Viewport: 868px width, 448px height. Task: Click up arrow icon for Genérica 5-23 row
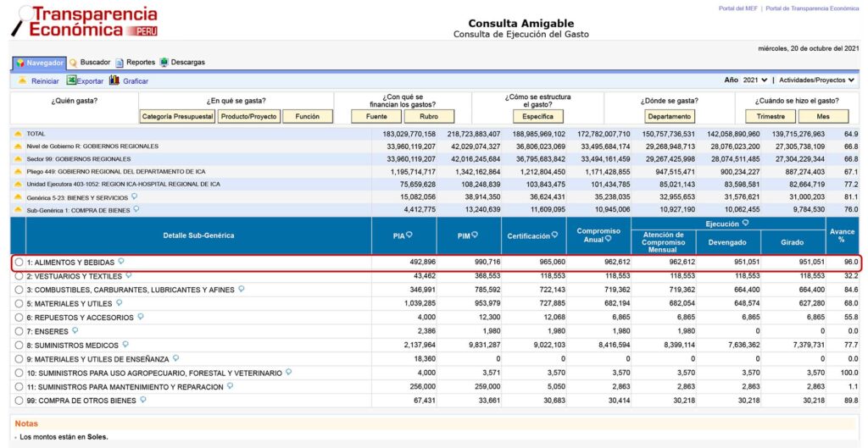pyautogui.click(x=18, y=197)
